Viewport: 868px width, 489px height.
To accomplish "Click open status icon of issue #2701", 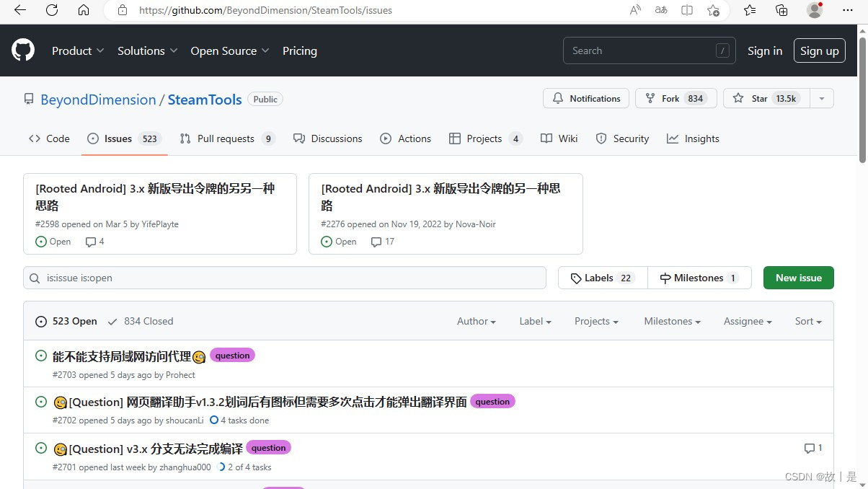I will coord(41,448).
